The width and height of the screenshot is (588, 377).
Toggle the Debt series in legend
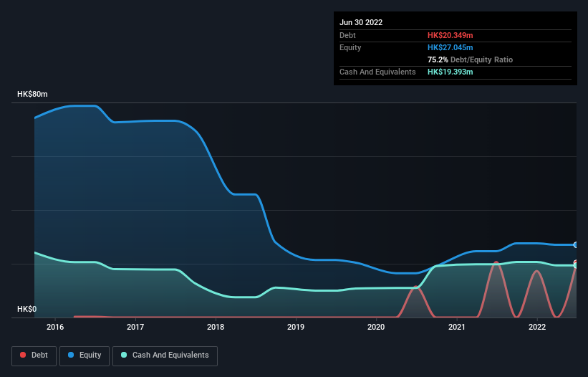34,355
